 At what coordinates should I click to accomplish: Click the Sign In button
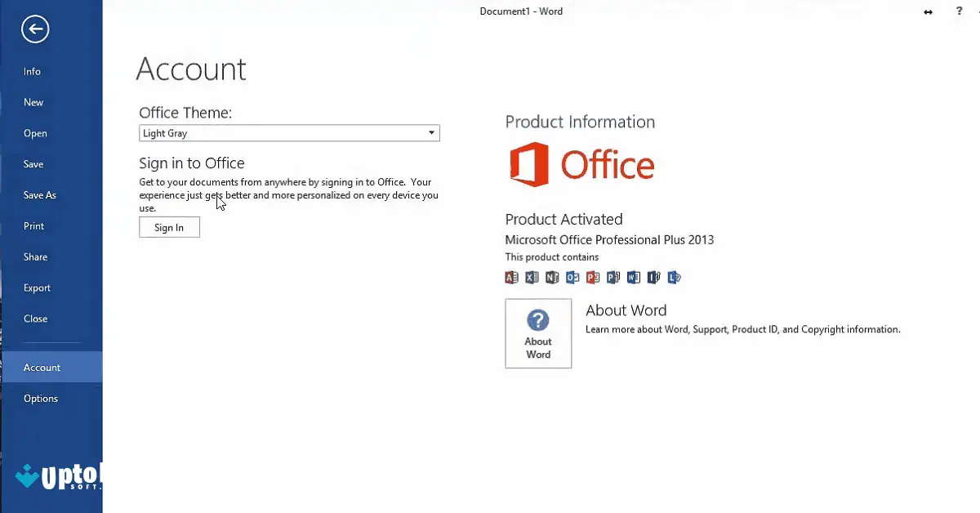click(169, 227)
